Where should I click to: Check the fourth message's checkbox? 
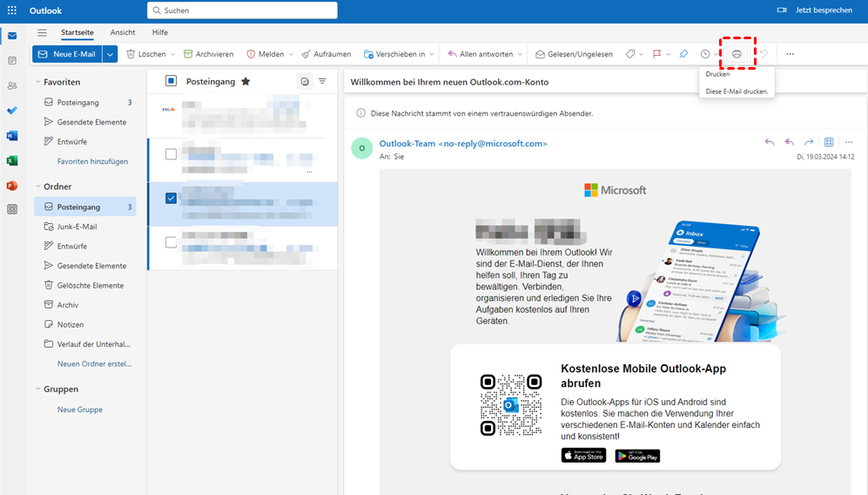coord(171,242)
